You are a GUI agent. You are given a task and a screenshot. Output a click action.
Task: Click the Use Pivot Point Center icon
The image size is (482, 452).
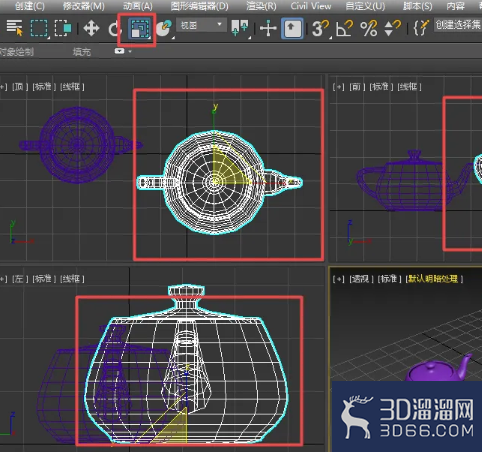[240, 28]
